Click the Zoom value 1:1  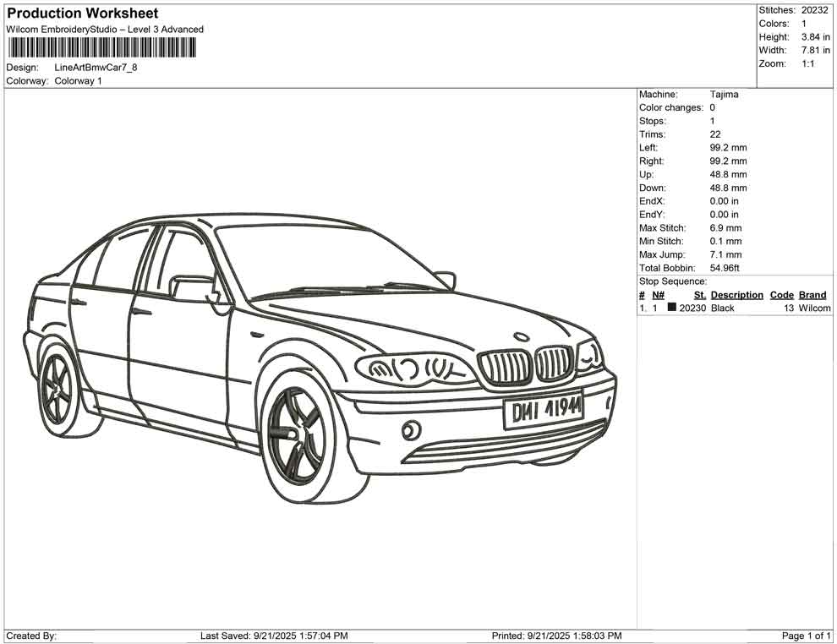[x=808, y=63]
